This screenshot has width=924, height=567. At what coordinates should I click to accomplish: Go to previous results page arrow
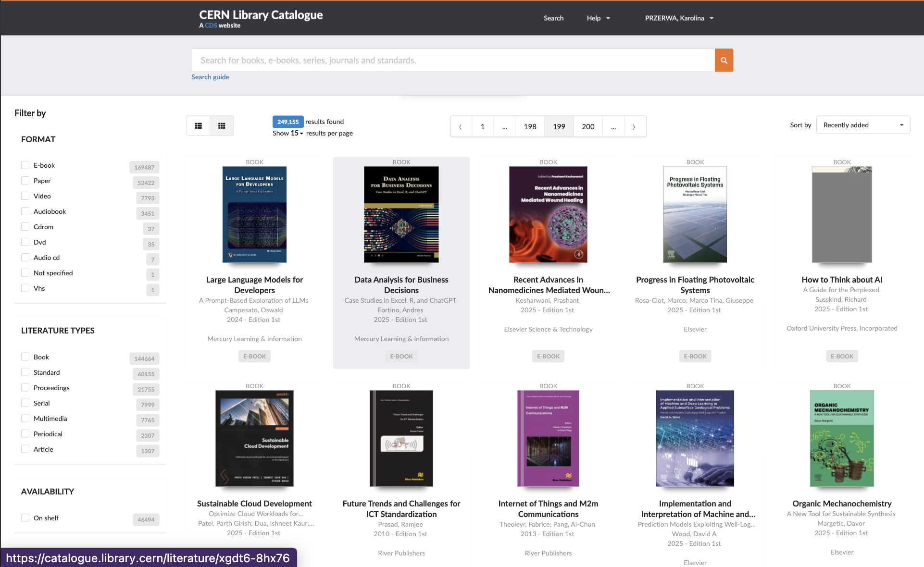click(x=461, y=127)
